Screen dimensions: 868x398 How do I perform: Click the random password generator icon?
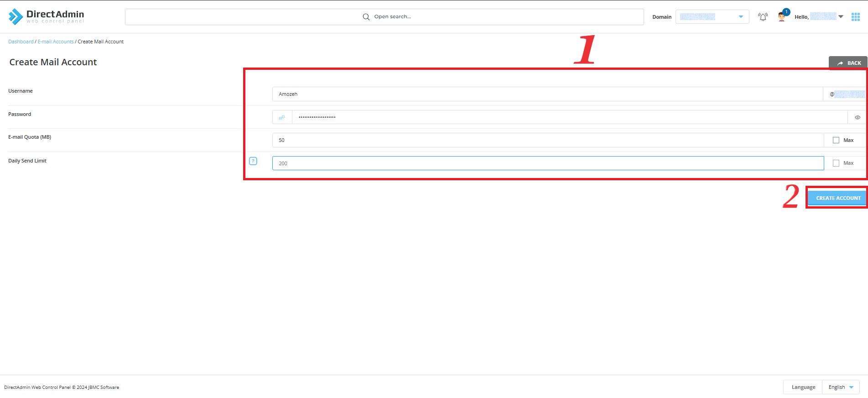point(282,117)
